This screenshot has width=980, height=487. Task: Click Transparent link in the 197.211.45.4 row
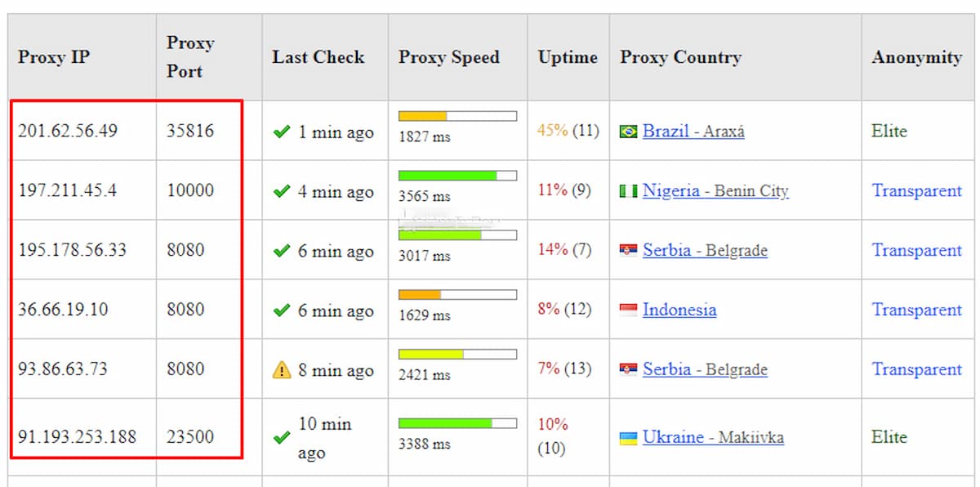tap(916, 190)
